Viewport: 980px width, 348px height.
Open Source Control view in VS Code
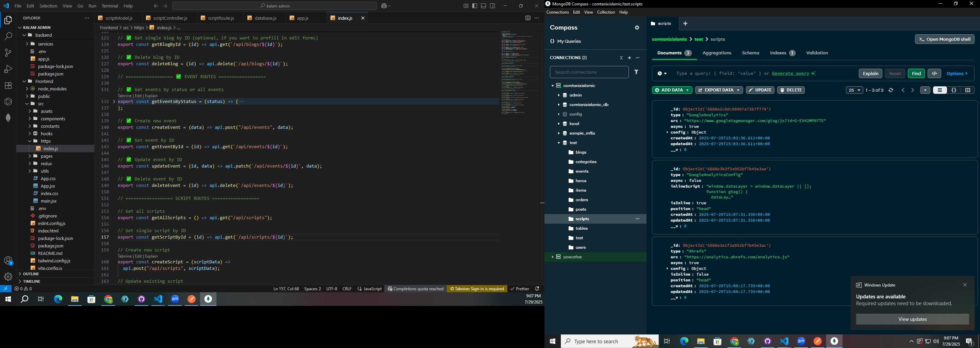click(8, 53)
